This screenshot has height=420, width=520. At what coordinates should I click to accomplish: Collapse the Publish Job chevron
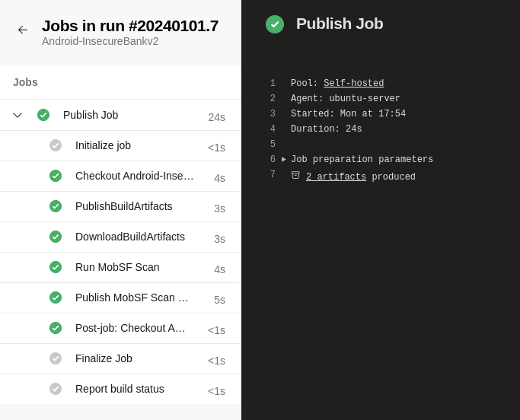(x=18, y=115)
